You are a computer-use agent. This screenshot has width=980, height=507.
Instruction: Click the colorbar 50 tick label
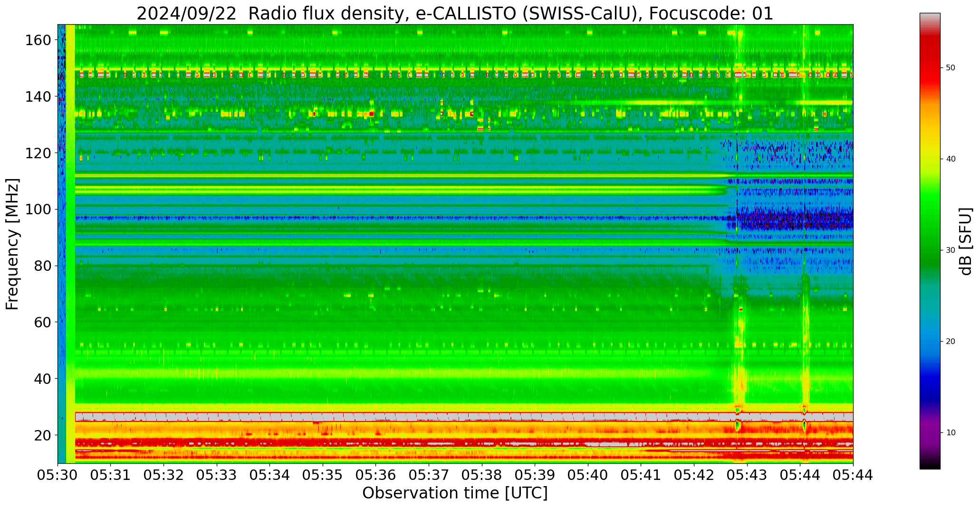click(x=951, y=68)
